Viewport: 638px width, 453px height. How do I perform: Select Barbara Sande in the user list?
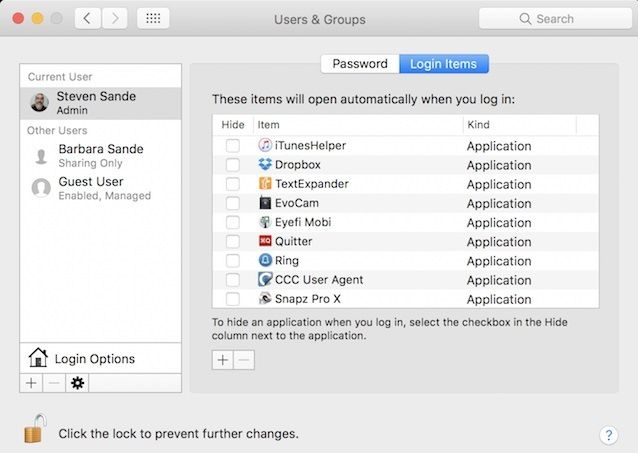(x=100, y=155)
